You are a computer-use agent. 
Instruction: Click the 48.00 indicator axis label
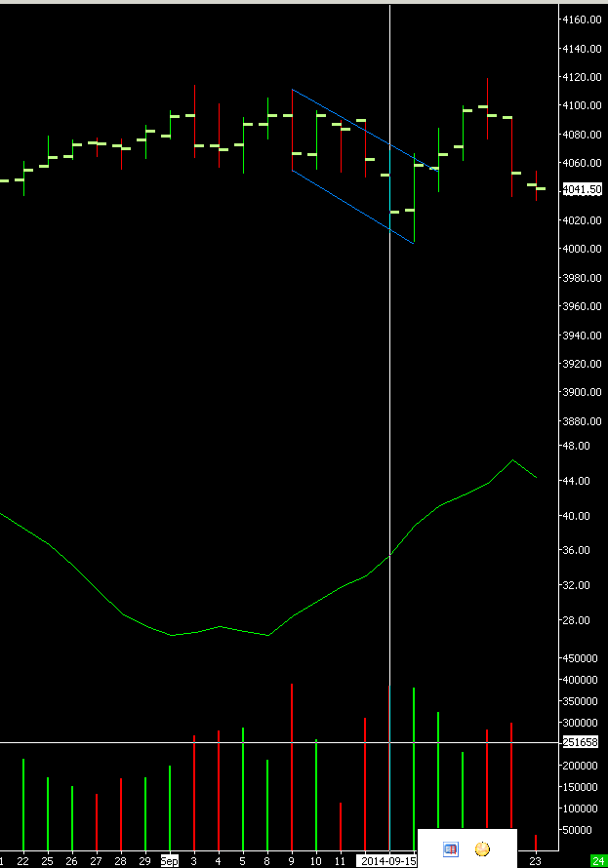click(577, 446)
